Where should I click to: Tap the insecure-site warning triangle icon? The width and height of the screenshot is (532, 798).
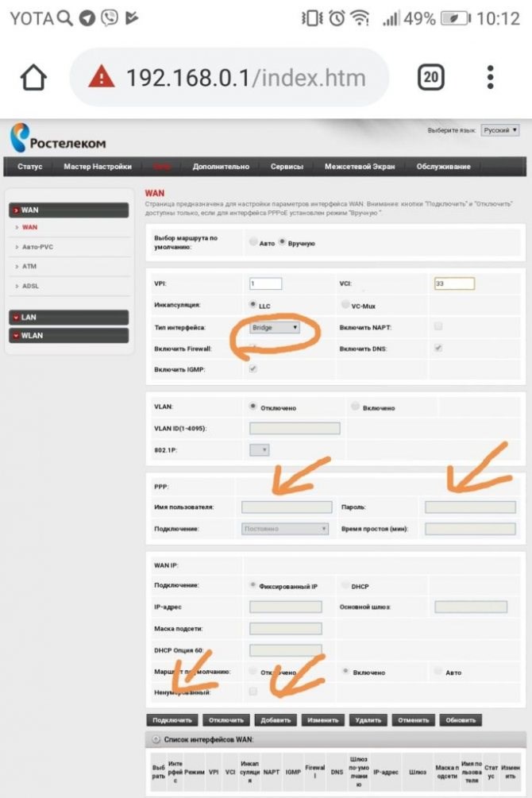(101, 77)
